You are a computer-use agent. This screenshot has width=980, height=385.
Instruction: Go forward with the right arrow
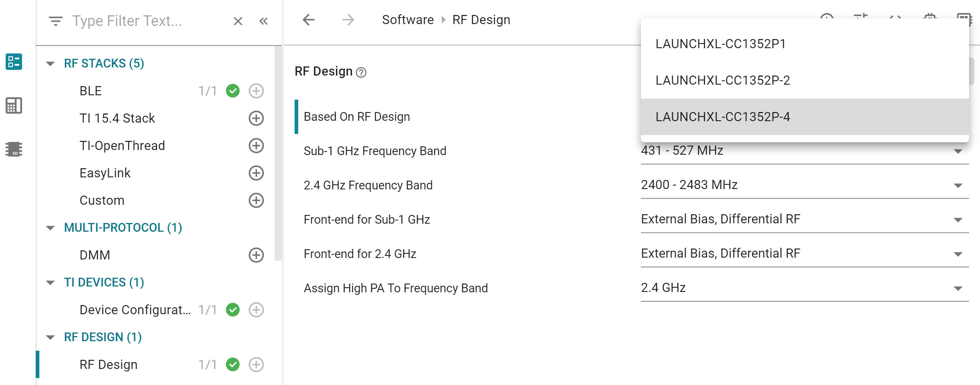click(x=348, y=20)
